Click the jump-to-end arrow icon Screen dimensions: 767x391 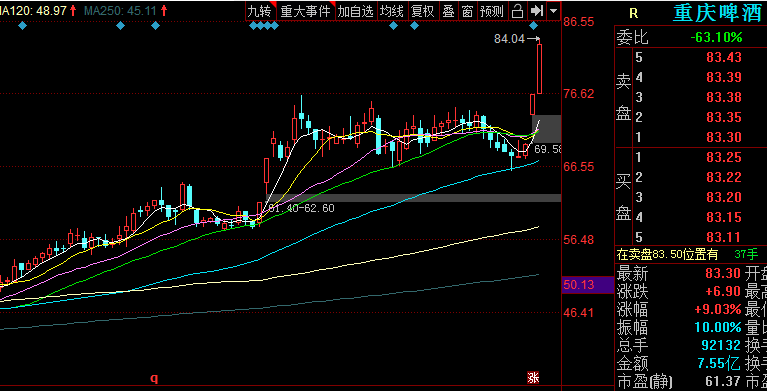[537, 11]
